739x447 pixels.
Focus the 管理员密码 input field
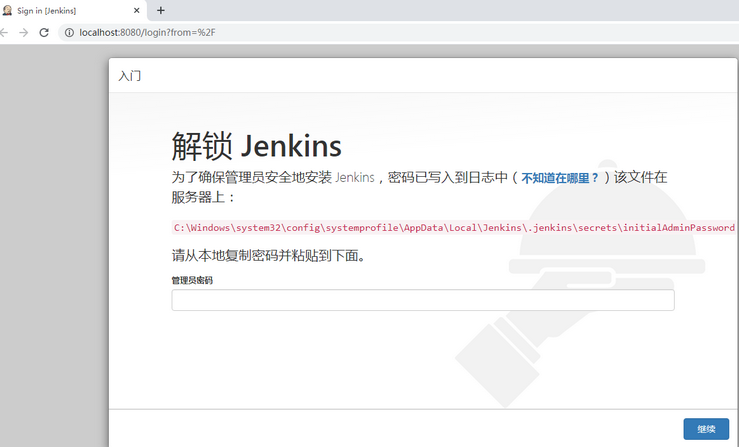(x=423, y=300)
